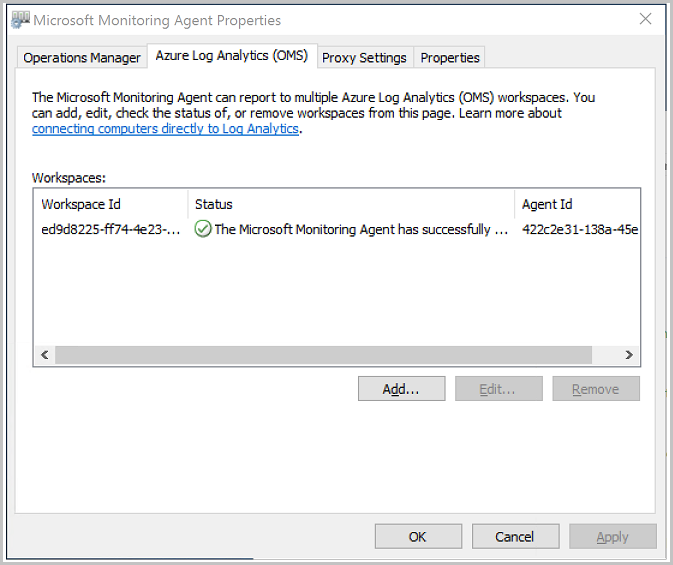Click the agent id value 422c2e31-138a-45e
This screenshot has width=673, height=565.
(580, 230)
